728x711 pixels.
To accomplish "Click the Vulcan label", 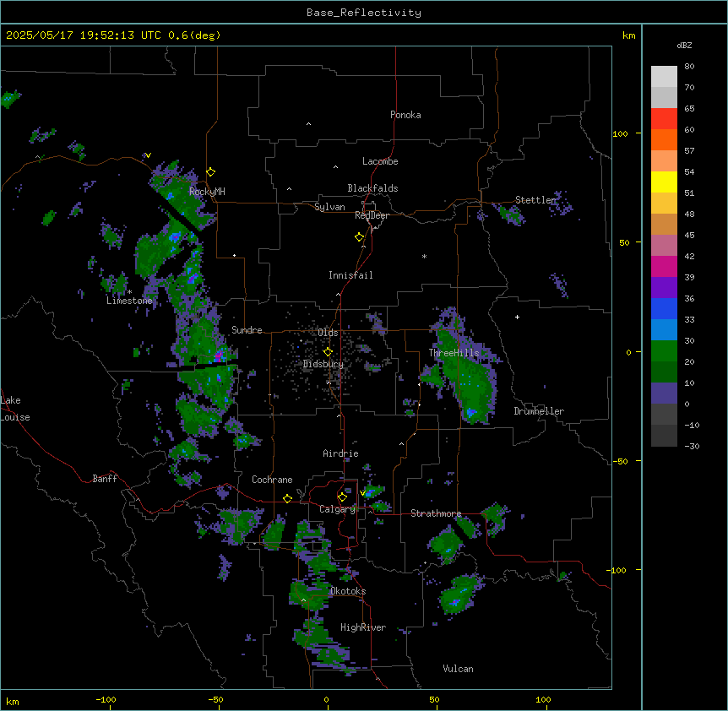I will click(458, 669).
